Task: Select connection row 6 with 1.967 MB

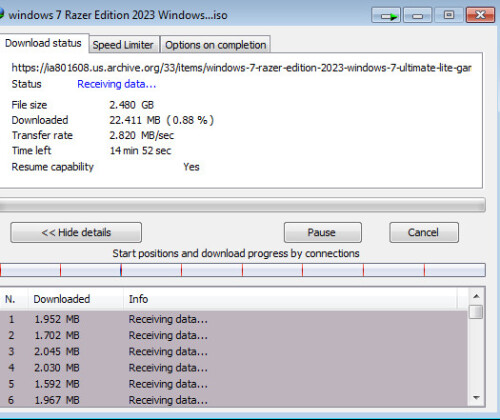Action: tap(233, 400)
